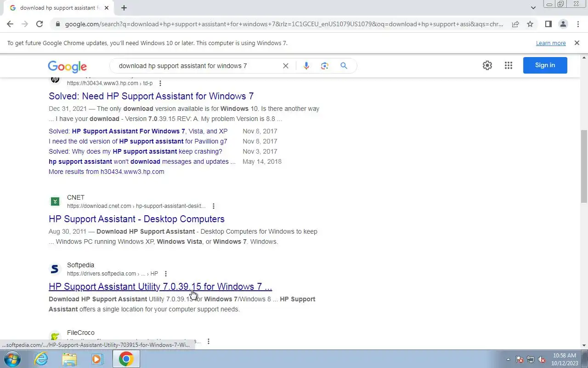The height and width of the screenshot is (368, 588).
Task: Open more options for CNET result
Action: tap(213, 206)
